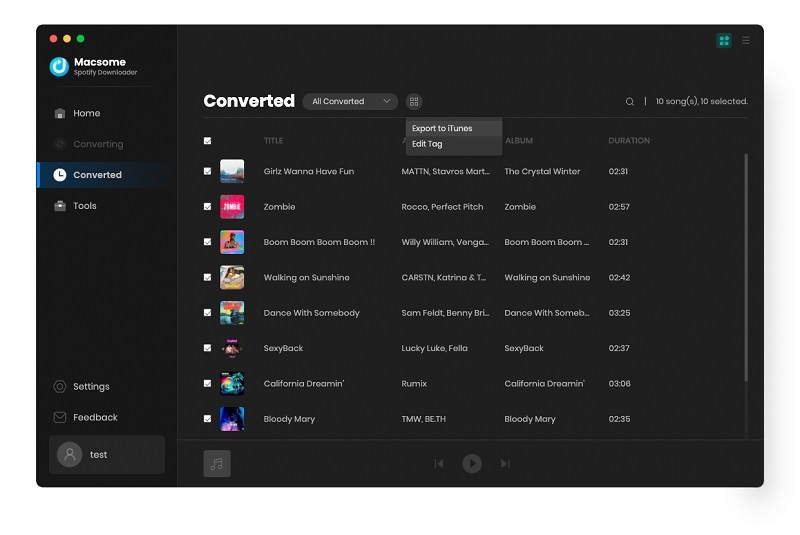The width and height of the screenshot is (800, 535).
Task: Select the song title Zombie
Action: pyautogui.click(x=280, y=207)
